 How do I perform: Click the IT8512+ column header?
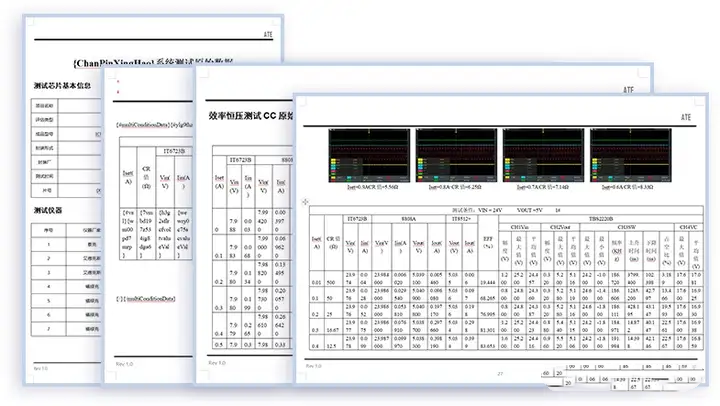tap(459, 218)
